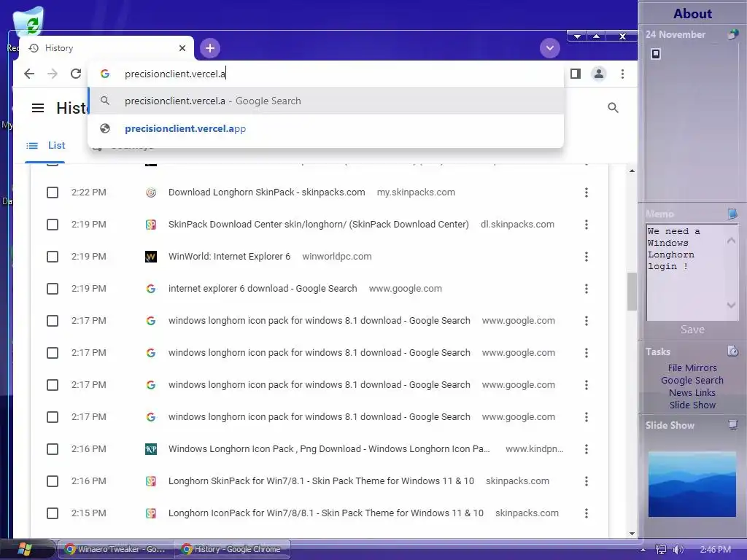This screenshot has width=747, height=560.
Task: Check the internet explorer 6 download checkbox
Action: tap(53, 289)
